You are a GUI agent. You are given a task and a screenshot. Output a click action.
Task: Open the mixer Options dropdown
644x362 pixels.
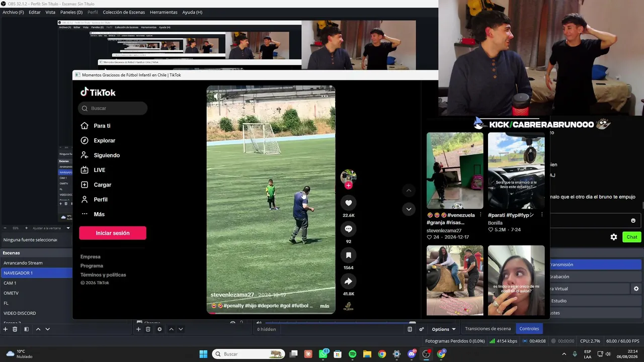click(444, 329)
